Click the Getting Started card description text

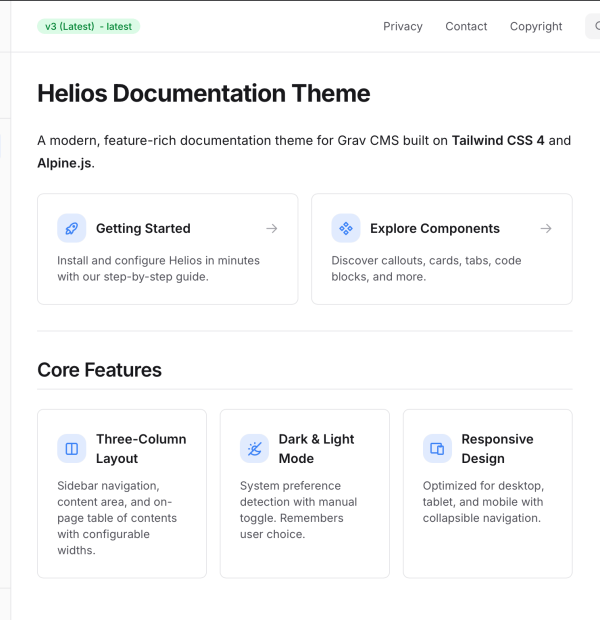click(x=158, y=268)
